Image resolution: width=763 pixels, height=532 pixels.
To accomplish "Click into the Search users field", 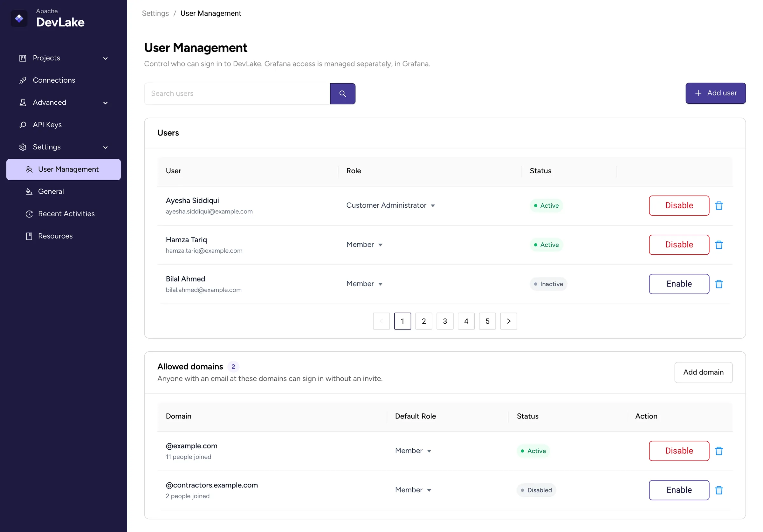I will click(237, 94).
